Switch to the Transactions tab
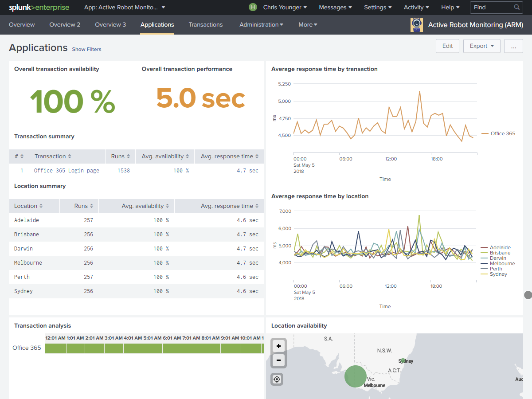This screenshot has height=399, width=532. tap(205, 25)
